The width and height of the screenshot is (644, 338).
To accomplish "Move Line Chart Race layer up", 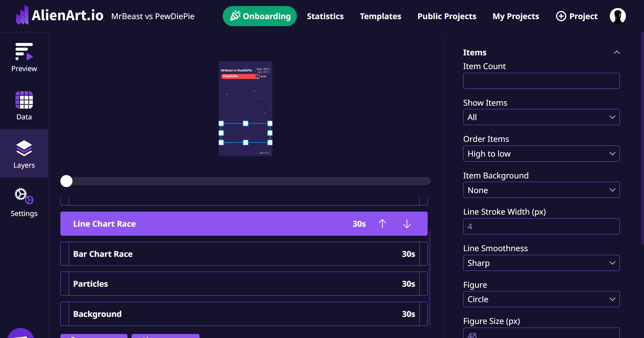I will 382,224.
